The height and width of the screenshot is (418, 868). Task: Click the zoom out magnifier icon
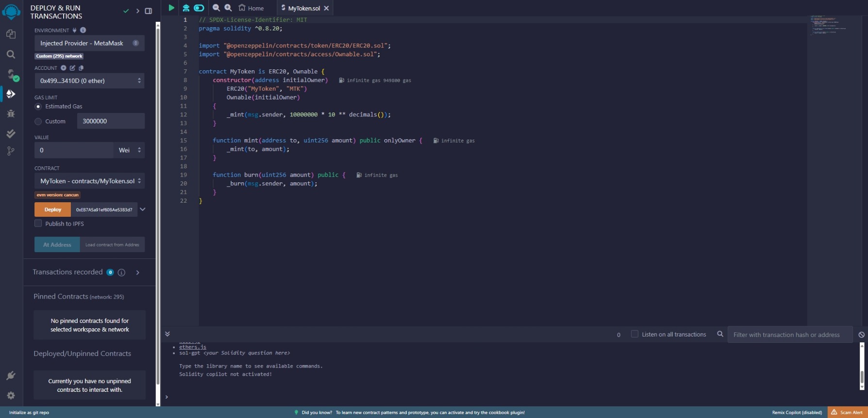point(216,8)
